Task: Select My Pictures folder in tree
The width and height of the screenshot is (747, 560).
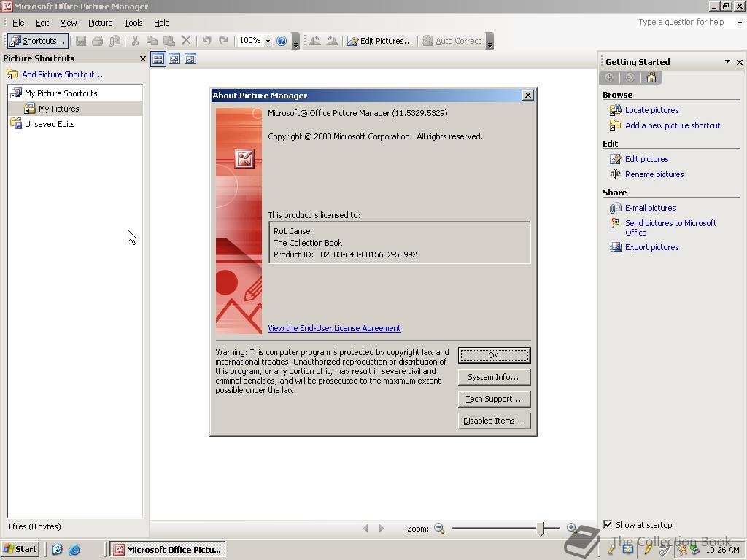Action: [x=58, y=109]
